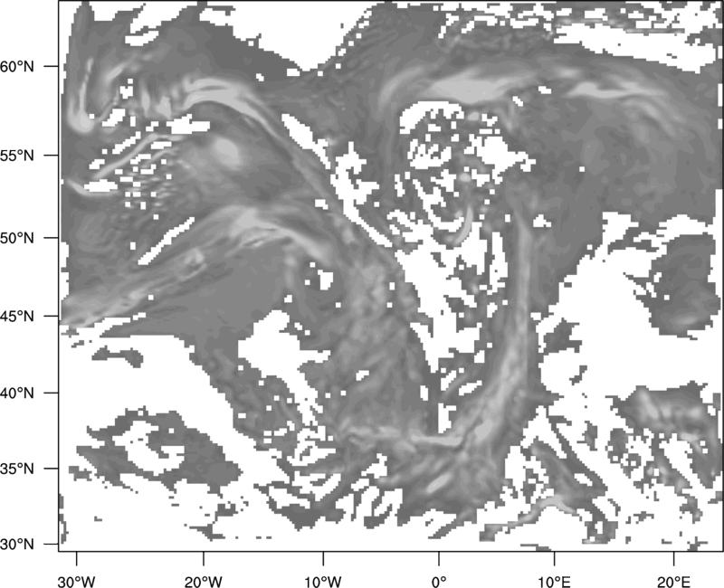Click the 20°E longitude label
Image resolution: width=724 pixels, height=588 pixels.
point(673,582)
